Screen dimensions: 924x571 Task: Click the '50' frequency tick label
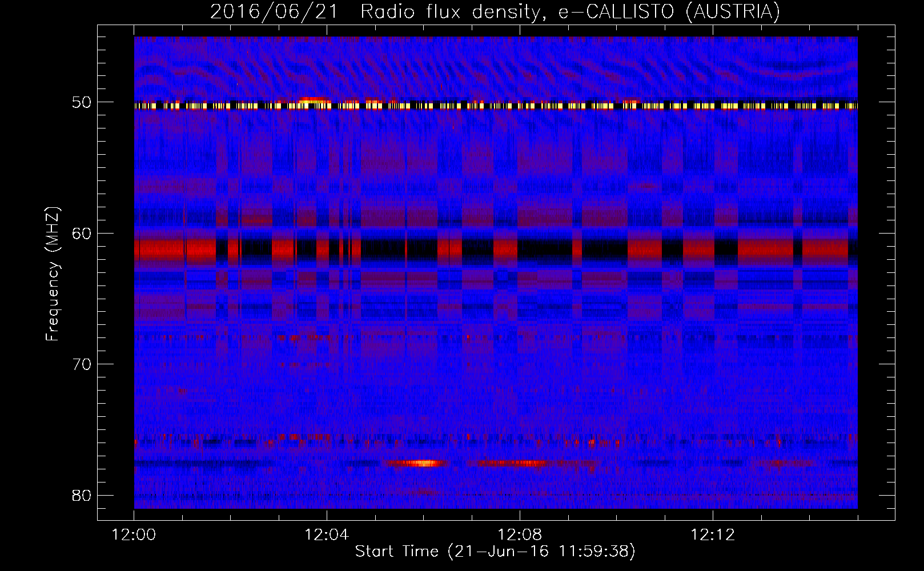82,103
